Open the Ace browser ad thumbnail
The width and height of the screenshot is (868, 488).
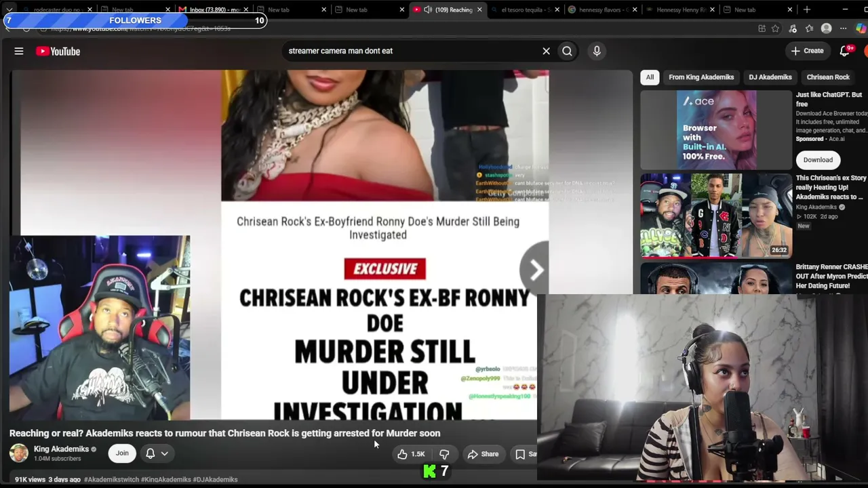716,129
